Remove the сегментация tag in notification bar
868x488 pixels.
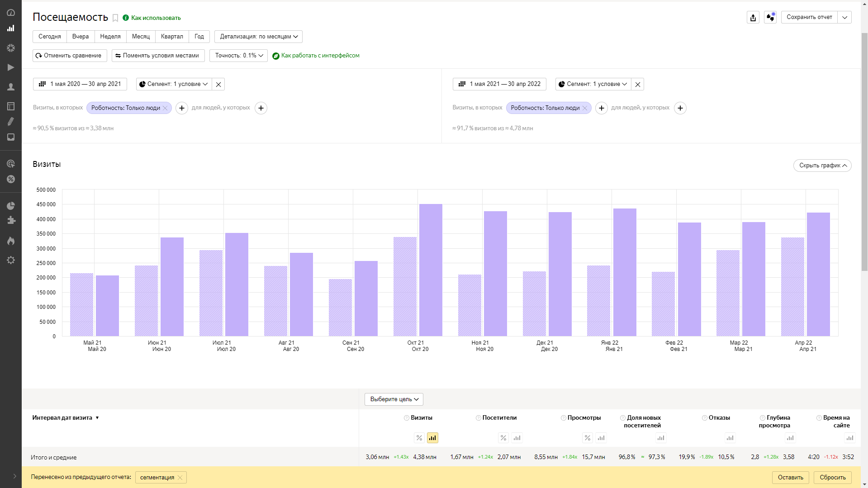coord(180,478)
